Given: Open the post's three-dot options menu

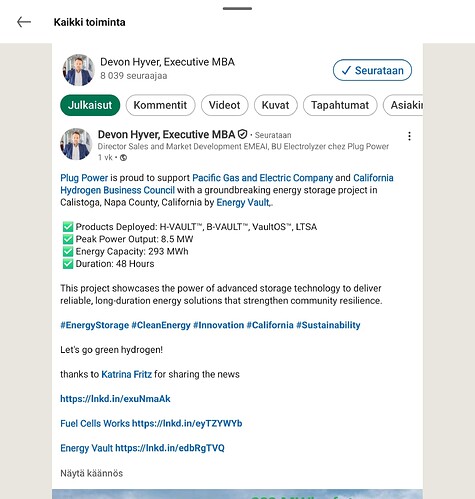Looking at the screenshot, I should coord(409,136).
